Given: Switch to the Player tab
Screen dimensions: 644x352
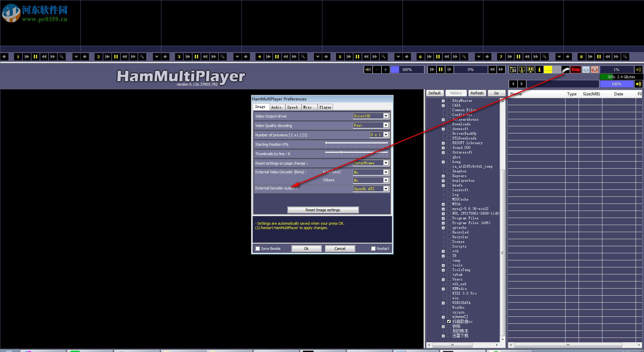Looking at the screenshot, I should [325, 107].
